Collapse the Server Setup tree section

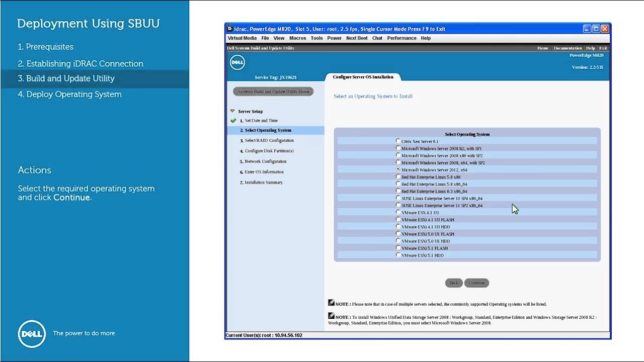232,111
